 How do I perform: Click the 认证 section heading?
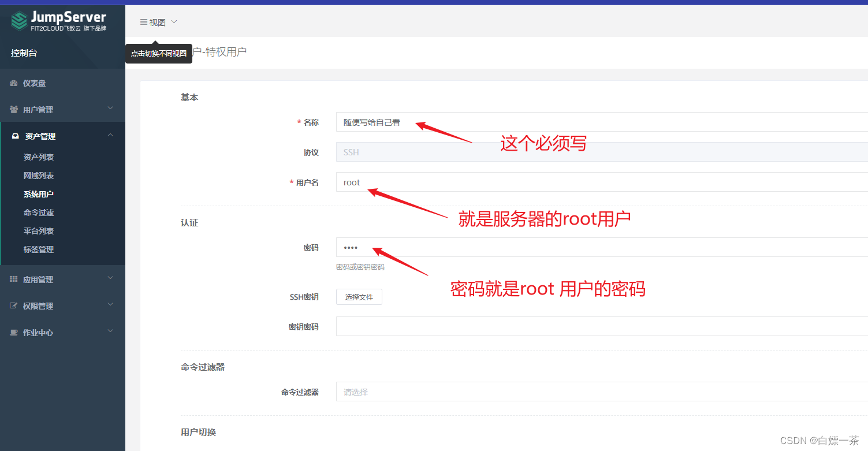pyautogui.click(x=189, y=222)
